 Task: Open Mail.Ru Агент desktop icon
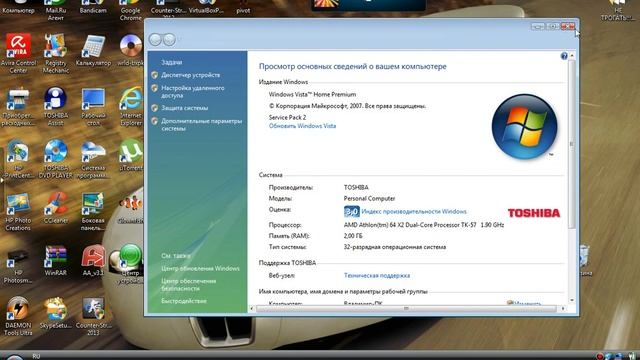(56, 10)
